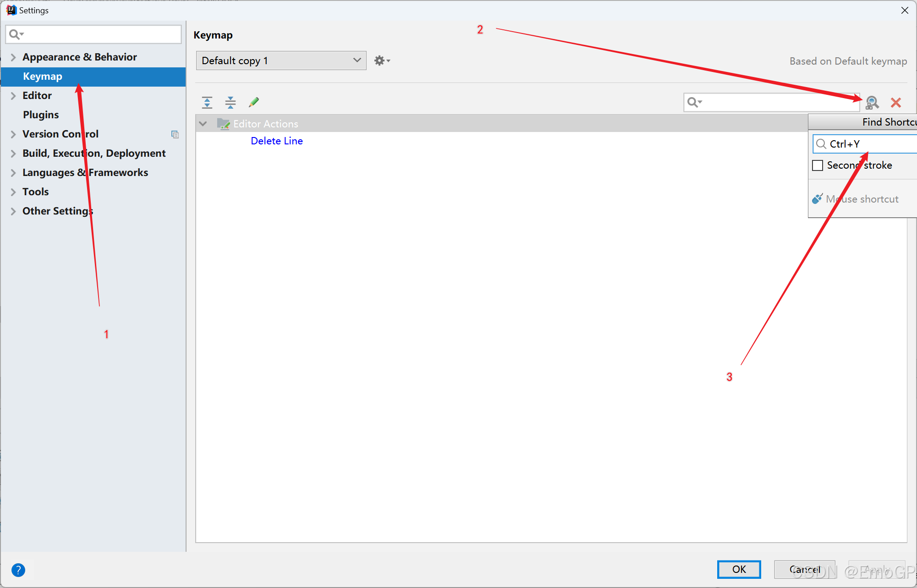
Task: Enable the Second stroke checkbox
Action: (x=818, y=165)
